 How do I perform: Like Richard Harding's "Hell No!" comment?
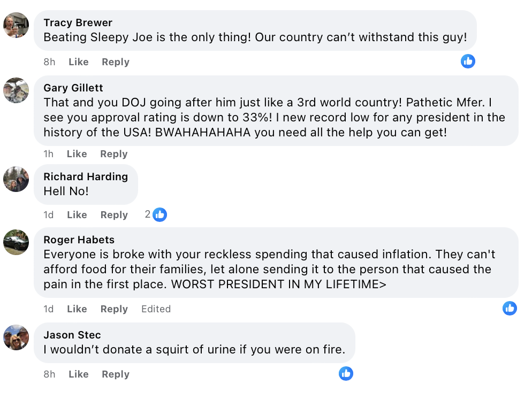[x=77, y=215]
